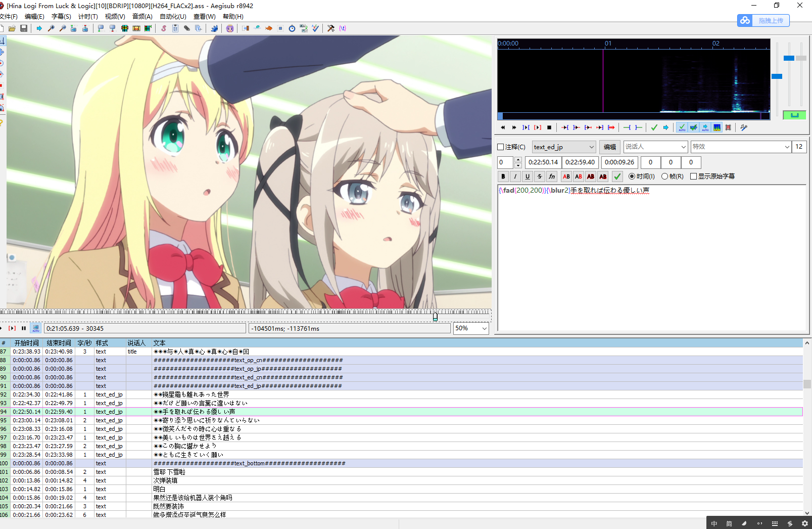This screenshot has height=529, width=812.
Task: Click the jump to video position arrow icon
Action: point(39,28)
